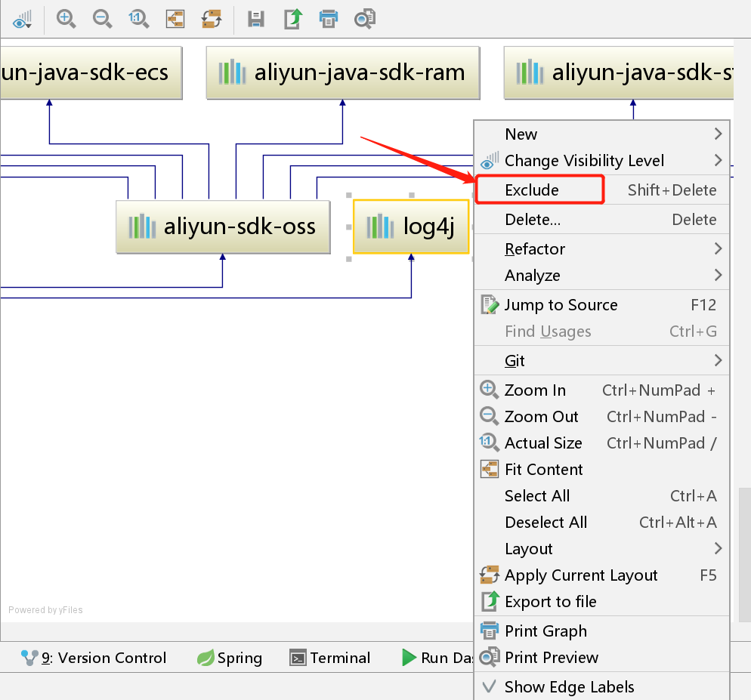Screen dimensions: 751x700
Task: Click the Print Preview toolbar icon
Action: tap(365, 19)
